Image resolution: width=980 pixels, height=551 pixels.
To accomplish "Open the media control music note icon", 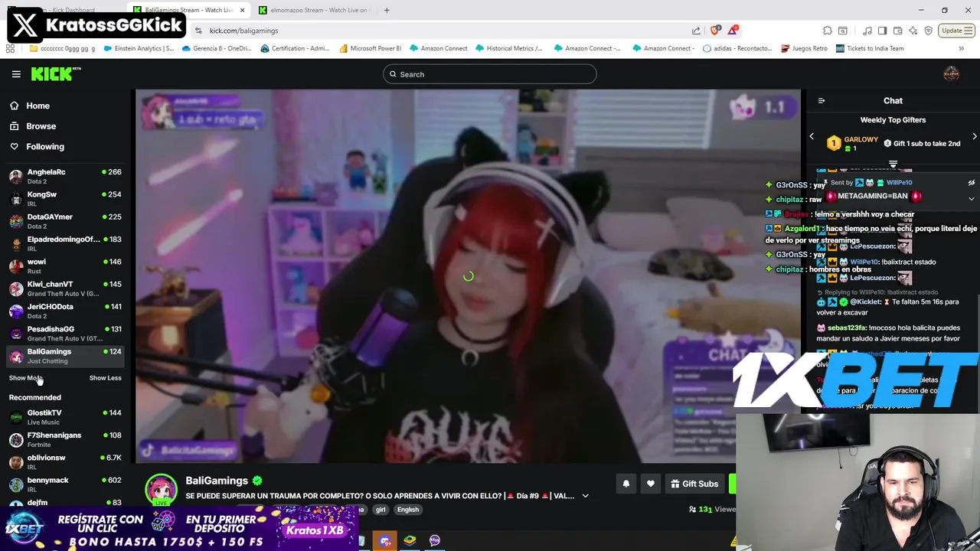I will [867, 31].
